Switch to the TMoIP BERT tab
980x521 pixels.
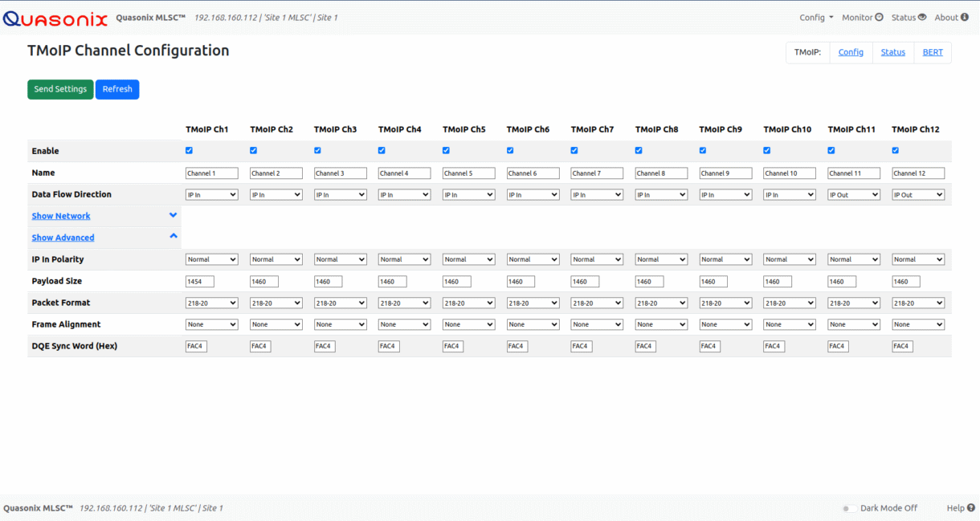(x=933, y=52)
